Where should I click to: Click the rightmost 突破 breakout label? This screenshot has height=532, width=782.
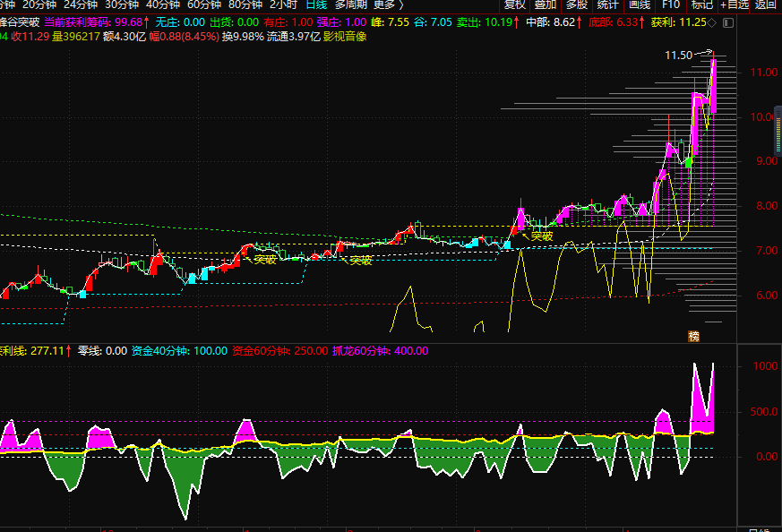click(542, 236)
